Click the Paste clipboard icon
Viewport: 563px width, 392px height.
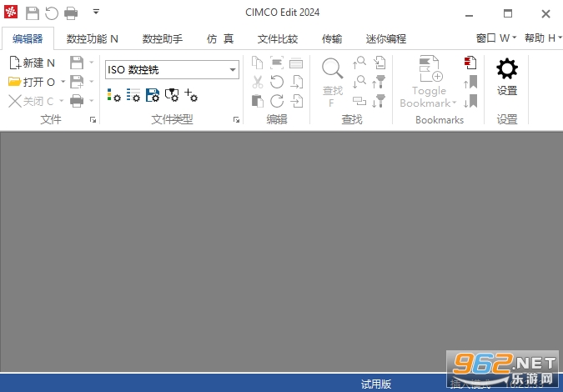point(258,101)
